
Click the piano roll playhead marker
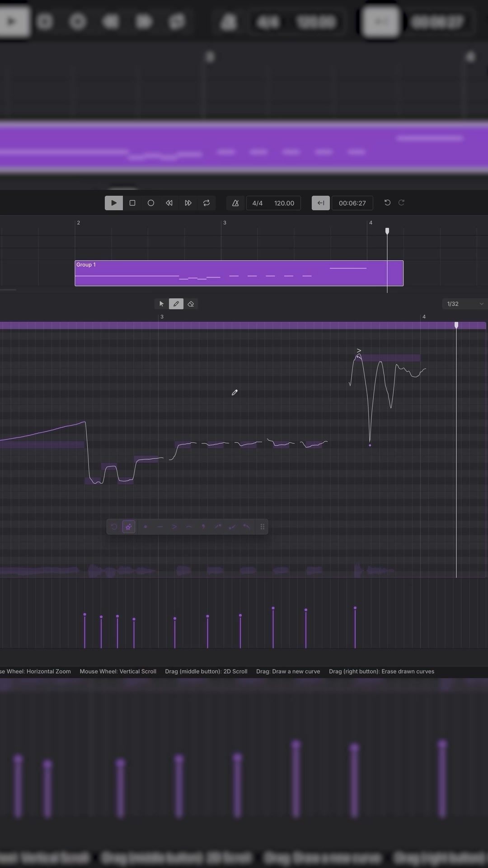[456, 325]
